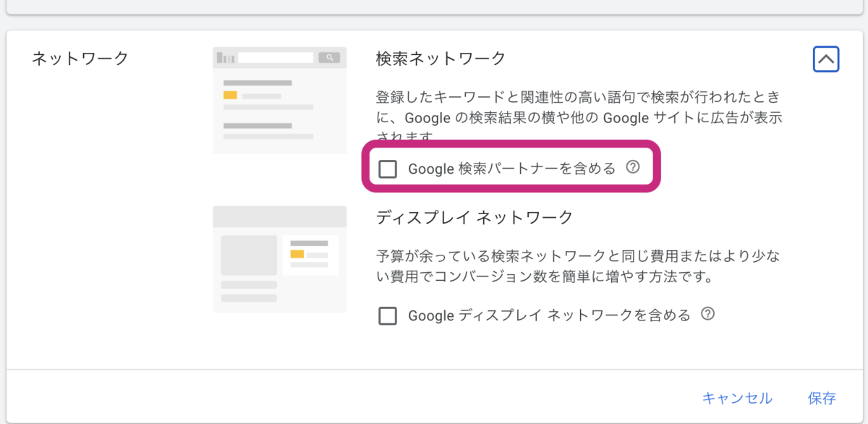Click the display network preview thumbnail

pyautogui.click(x=279, y=257)
